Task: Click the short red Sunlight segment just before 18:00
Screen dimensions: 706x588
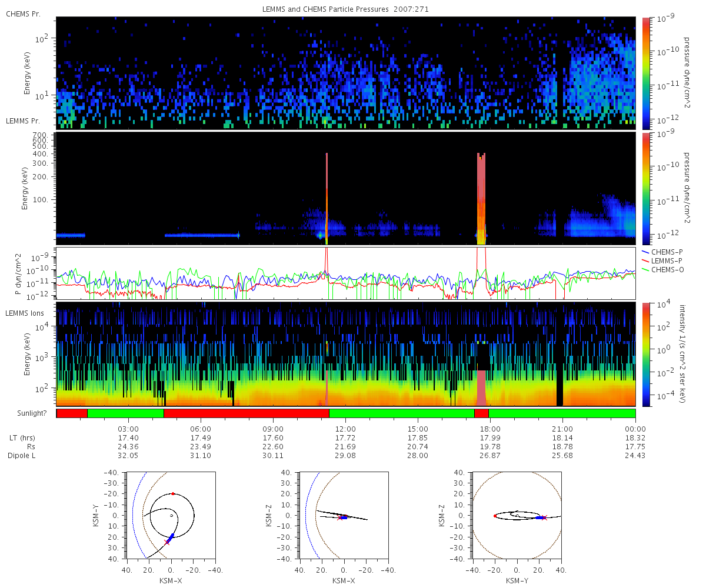Action: pos(481,413)
